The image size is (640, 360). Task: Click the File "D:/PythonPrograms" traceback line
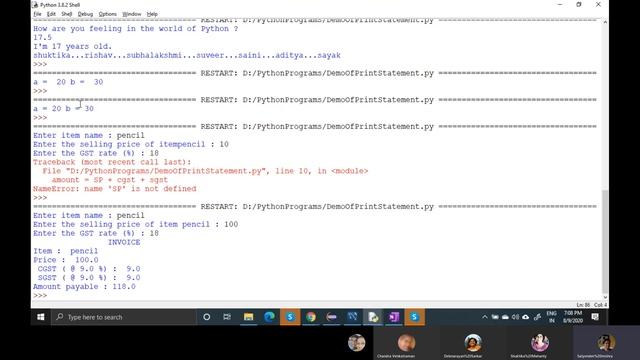pyautogui.click(x=205, y=171)
